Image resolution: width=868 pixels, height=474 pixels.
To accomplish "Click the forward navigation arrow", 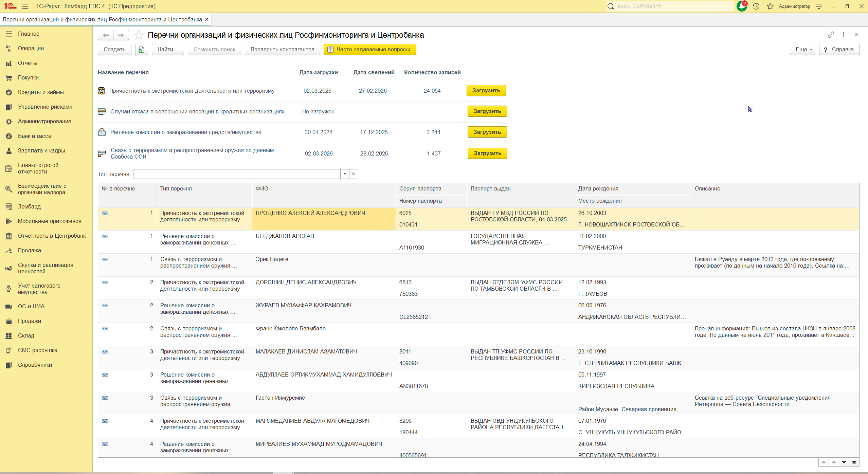I will (x=121, y=35).
